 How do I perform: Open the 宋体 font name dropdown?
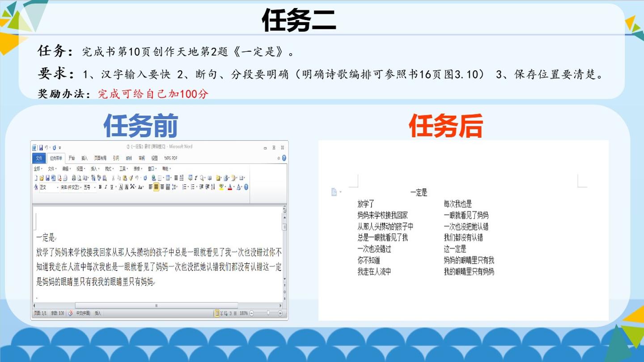tap(71, 187)
